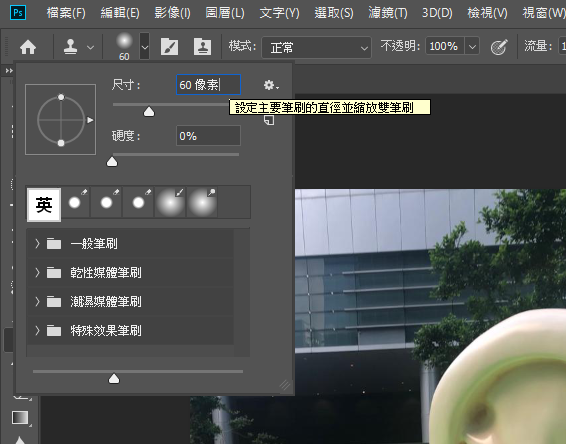Select the Gradient tool in left toolbar
Viewport: 566px width, 444px height.
20,418
